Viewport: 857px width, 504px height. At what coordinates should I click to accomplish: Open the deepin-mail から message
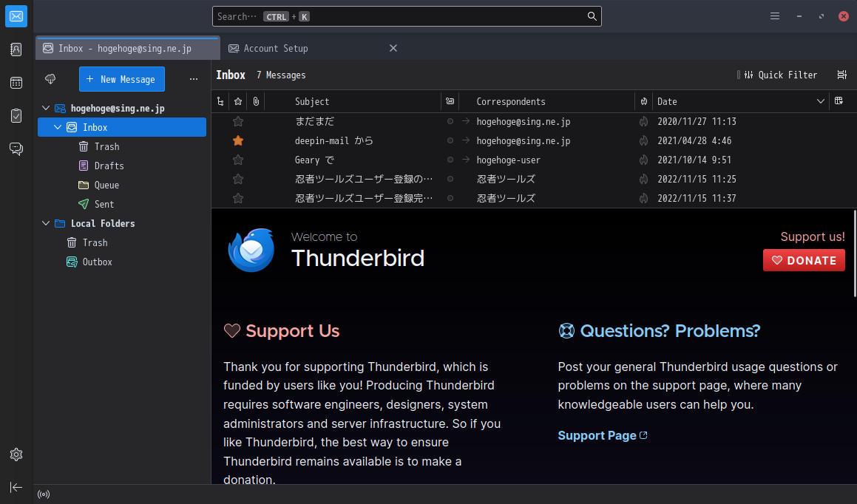click(534, 140)
